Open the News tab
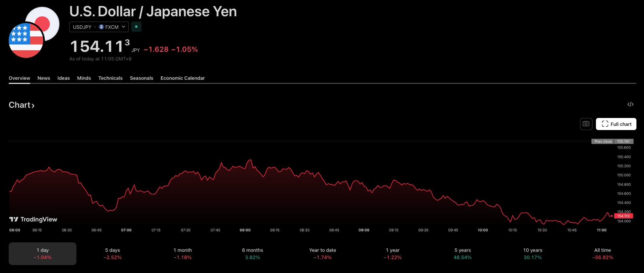The image size is (644, 273). [x=44, y=78]
